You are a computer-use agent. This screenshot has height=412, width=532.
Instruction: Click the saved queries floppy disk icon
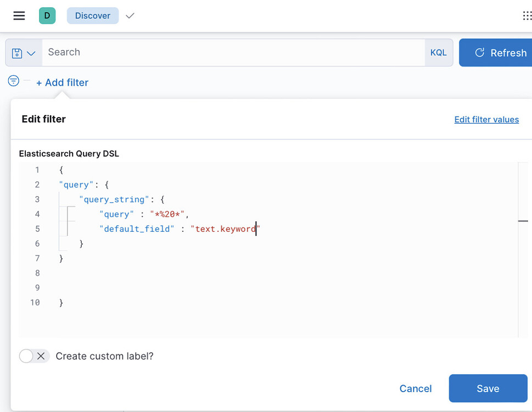(x=18, y=52)
